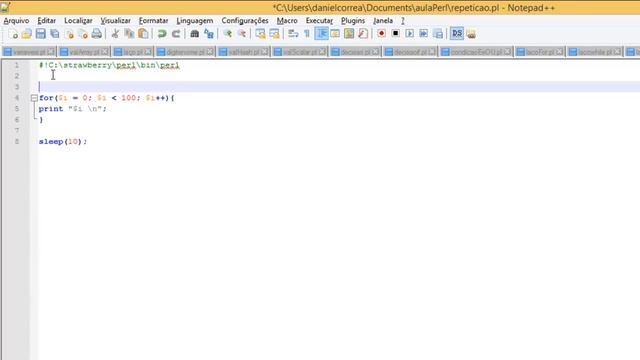Image resolution: width=640 pixels, height=360 pixels.
Task: Place cursor on highlighted empty line 3
Action: pyautogui.click(x=339, y=87)
